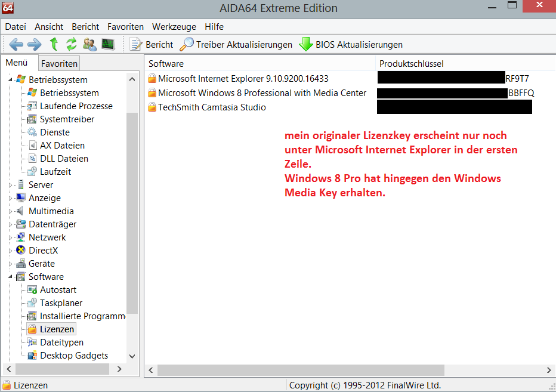Open the Bericht toolbar button
This screenshot has width=556, height=392.
tap(152, 45)
